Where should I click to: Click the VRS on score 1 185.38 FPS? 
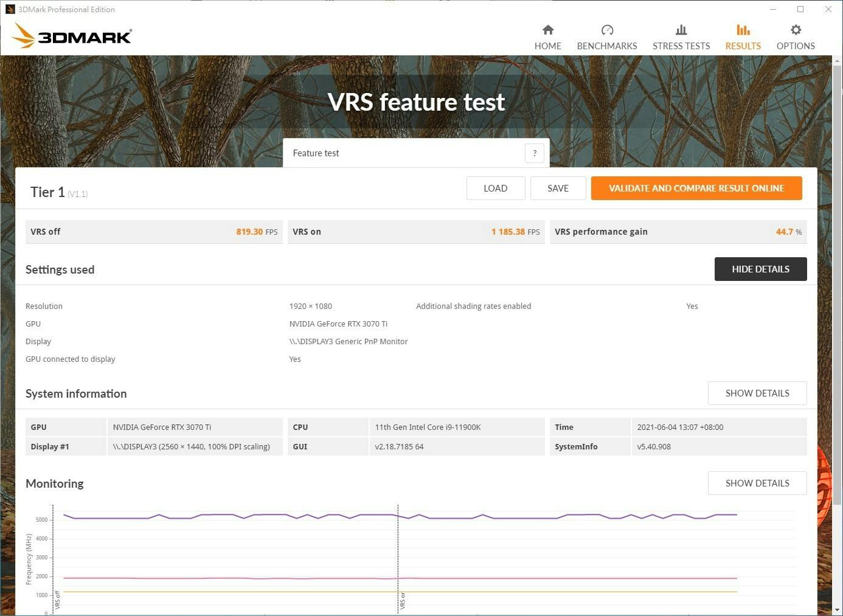point(515,232)
